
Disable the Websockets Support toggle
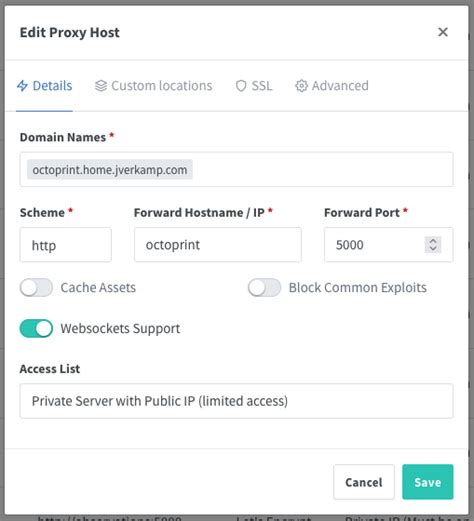click(x=36, y=328)
